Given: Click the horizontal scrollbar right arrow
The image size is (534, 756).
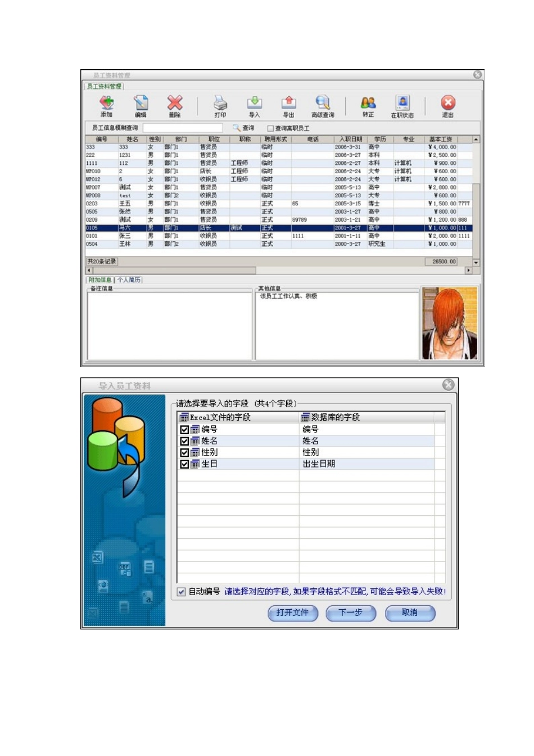Looking at the screenshot, I should click(469, 271).
